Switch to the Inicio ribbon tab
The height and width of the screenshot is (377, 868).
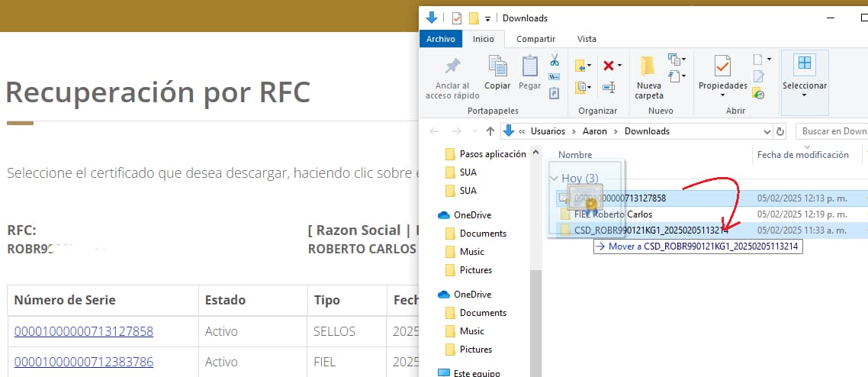(484, 39)
